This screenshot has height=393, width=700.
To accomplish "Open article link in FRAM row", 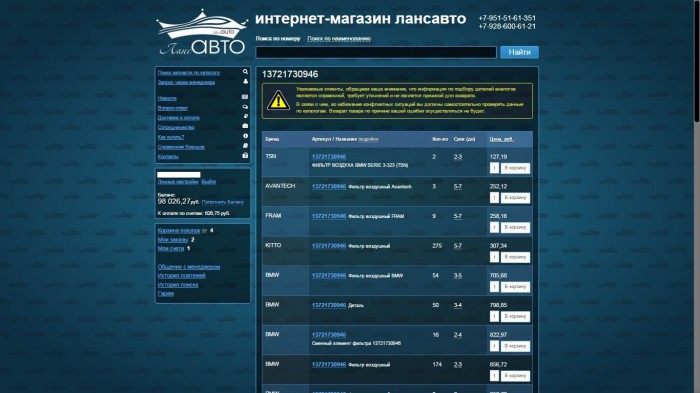I will click(329, 216).
